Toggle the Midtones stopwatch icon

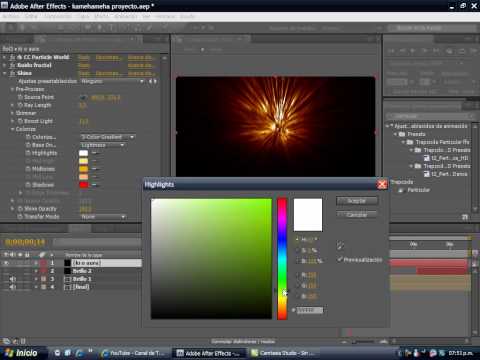point(28,169)
